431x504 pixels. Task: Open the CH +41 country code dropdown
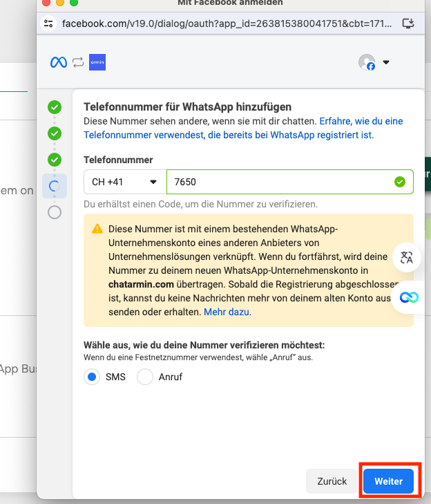coord(125,182)
